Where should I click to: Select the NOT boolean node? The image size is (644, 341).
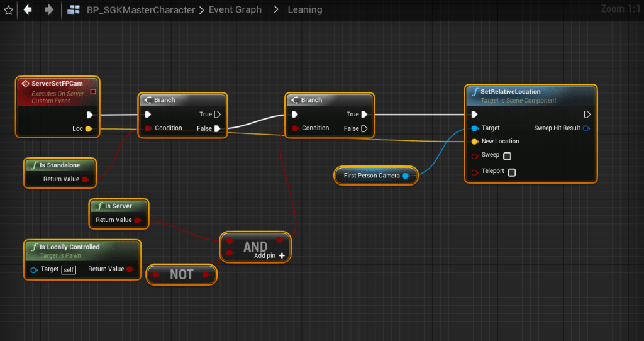coord(181,275)
